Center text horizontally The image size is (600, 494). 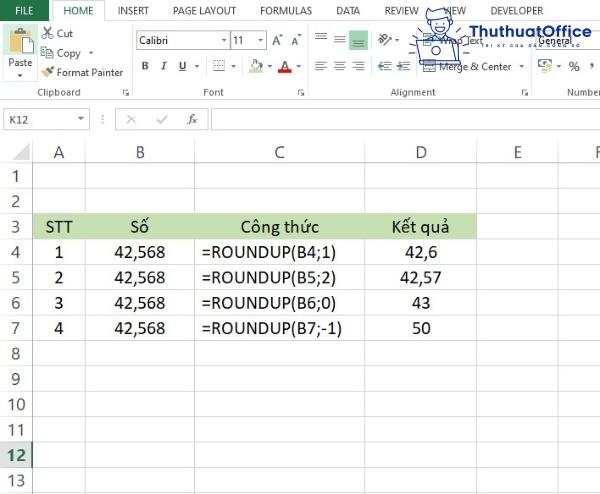click(339, 66)
